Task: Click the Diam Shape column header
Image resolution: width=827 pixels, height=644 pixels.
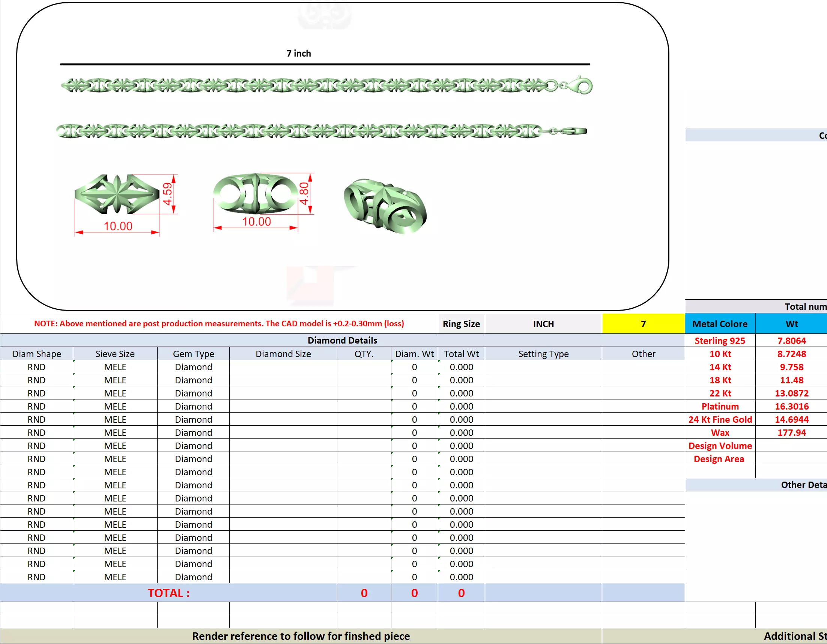Action: pos(37,354)
